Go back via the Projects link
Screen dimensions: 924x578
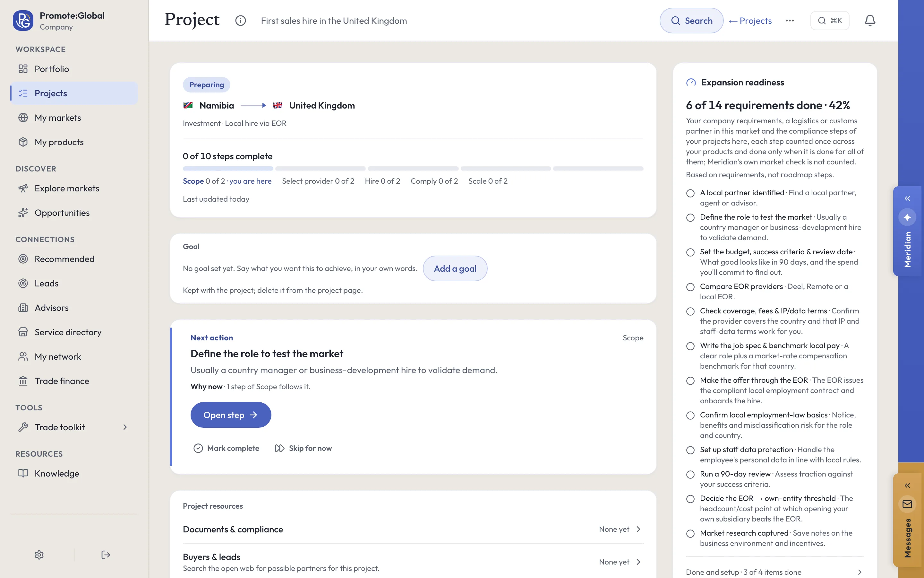click(x=750, y=21)
